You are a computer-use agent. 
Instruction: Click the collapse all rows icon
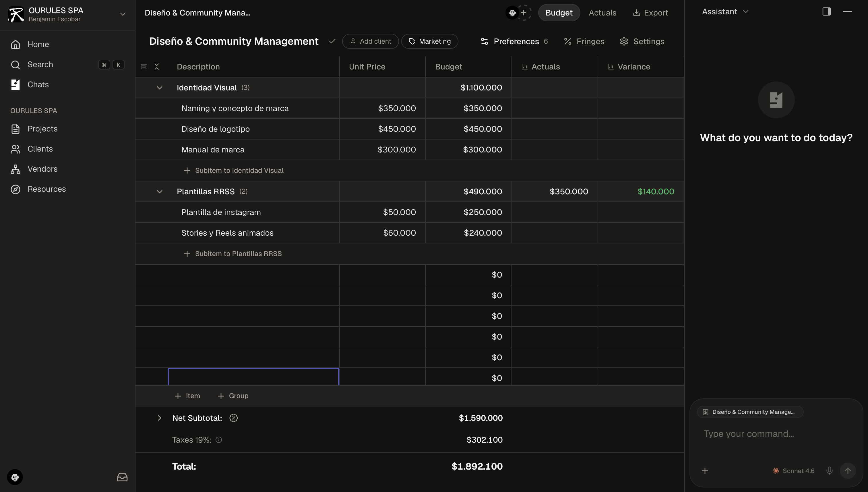[156, 67]
